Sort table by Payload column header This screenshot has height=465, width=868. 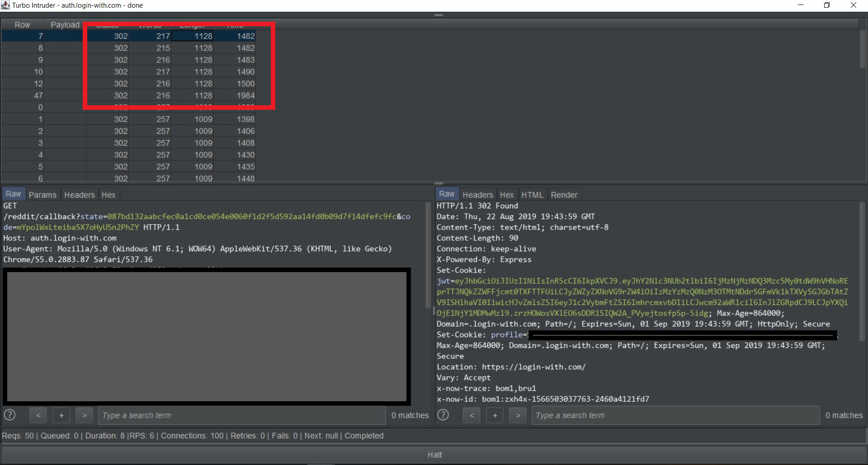(65, 25)
